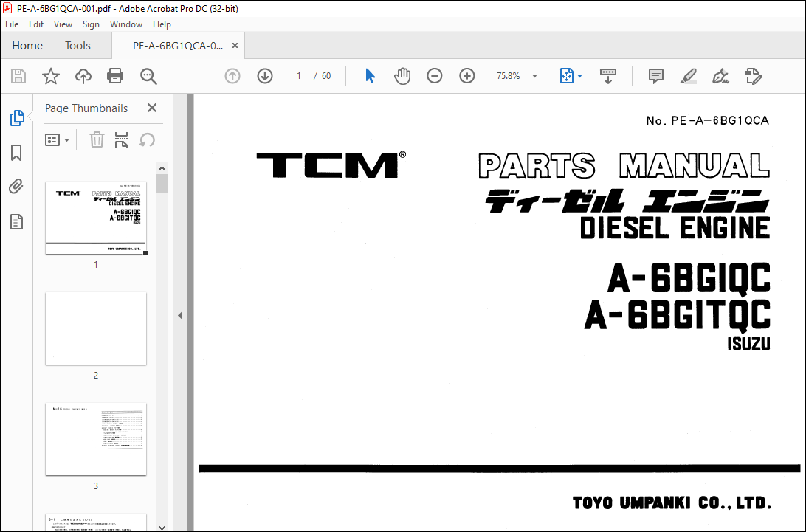Open the View menu
This screenshot has height=532, width=806.
point(63,24)
